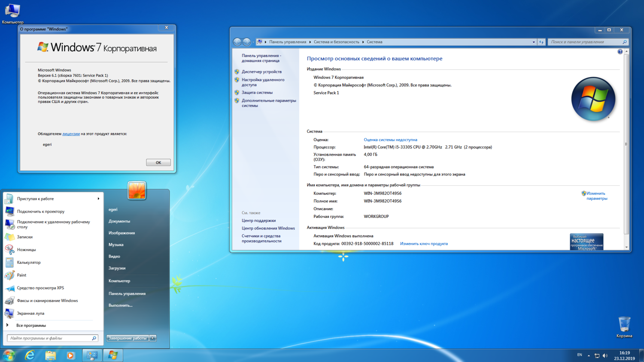Expand the Приступая к работе submenu arrow
The image size is (644, 362).
coord(98,199)
